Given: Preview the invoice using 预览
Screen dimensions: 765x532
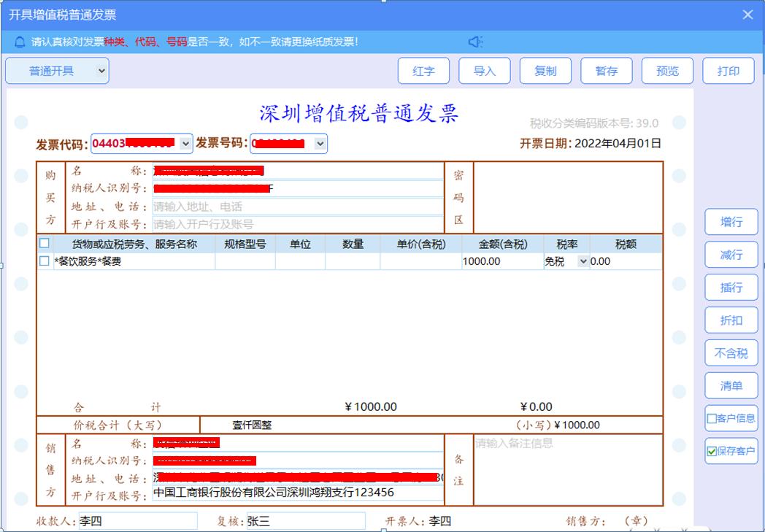Looking at the screenshot, I should [666, 71].
